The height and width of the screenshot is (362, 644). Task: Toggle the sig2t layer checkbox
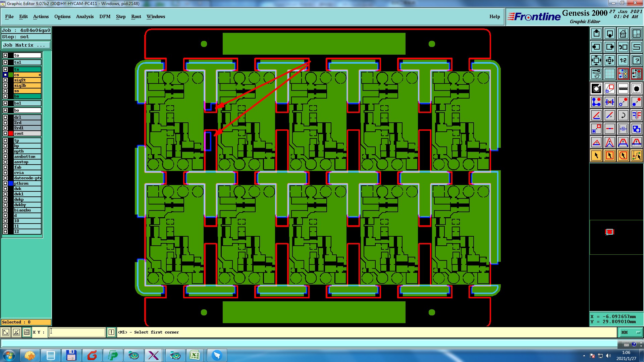pyautogui.click(x=5, y=80)
